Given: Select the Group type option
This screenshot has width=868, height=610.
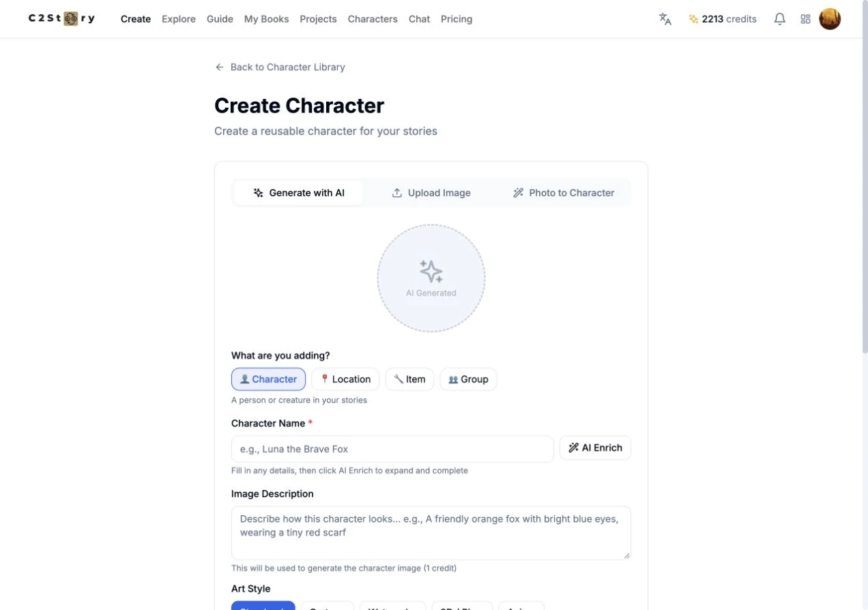Looking at the screenshot, I should point(468,379).
